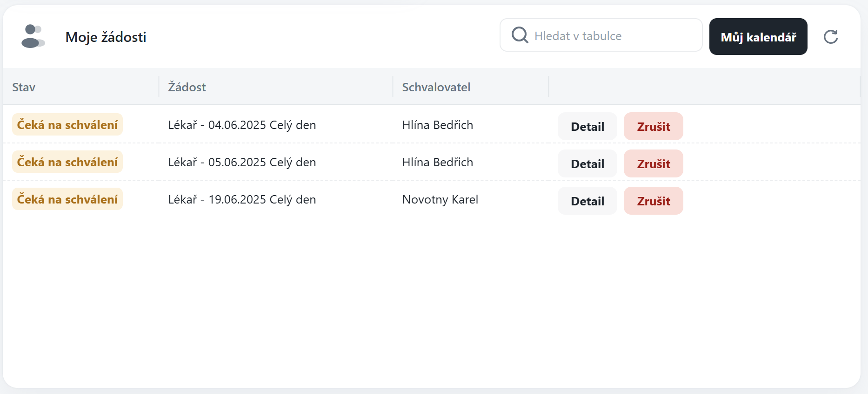Cancel the 05.06.2025 request with Zrušit
This screenshot has height=394, width=868.
[653, 164]
